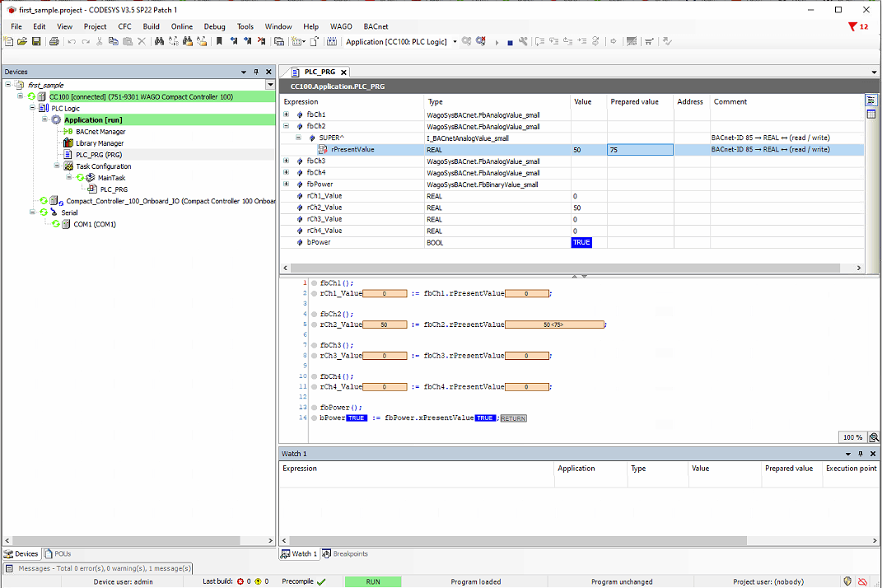Open the Application selection dropdown in the toolbar
Screen dimensions: 882x588
click(x=455, y=42)
